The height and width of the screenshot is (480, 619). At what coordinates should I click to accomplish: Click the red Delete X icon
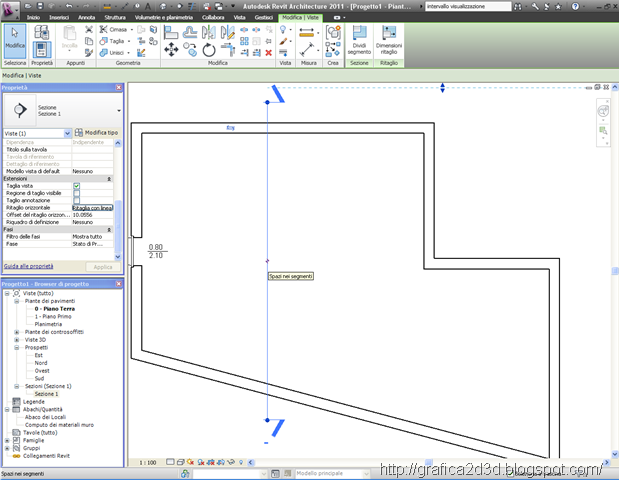pos(268,52)
